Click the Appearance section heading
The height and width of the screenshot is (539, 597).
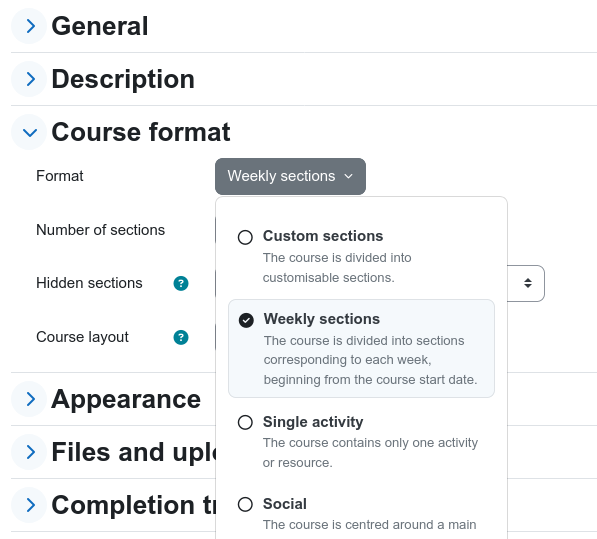tap(126, 400)
